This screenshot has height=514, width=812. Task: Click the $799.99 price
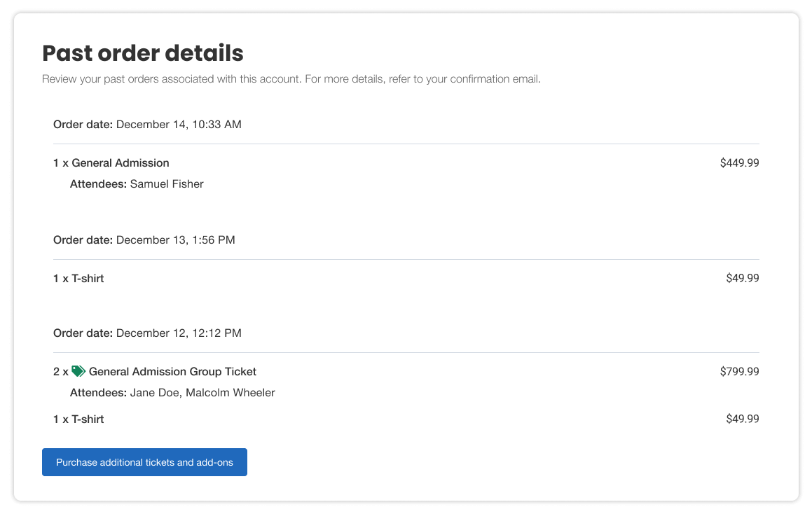pos(739,372)
